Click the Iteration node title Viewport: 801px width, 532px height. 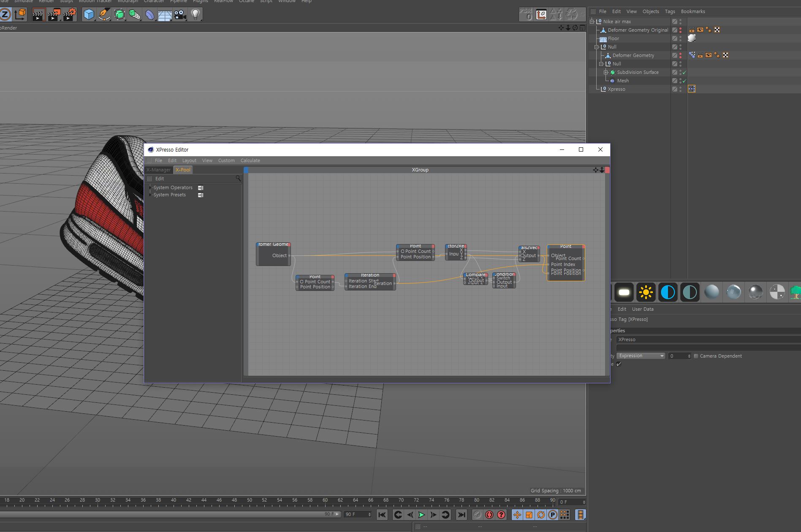[370, 275]
